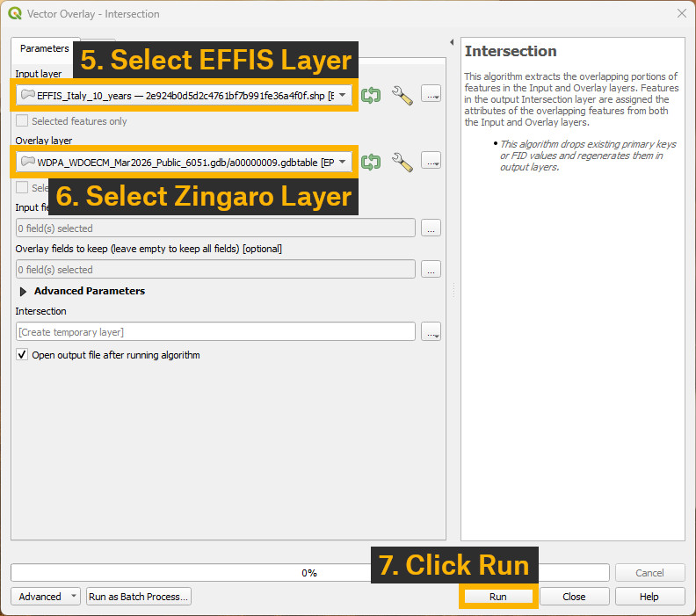Click the Input fields to keep box
This screenshot has width=696, height=616.
[x=215, y=228]
